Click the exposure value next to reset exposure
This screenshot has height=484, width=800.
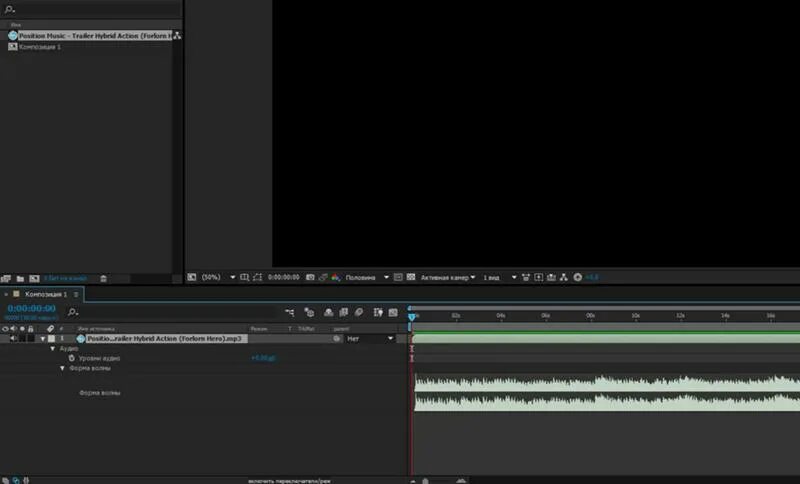tap(592, 277)
